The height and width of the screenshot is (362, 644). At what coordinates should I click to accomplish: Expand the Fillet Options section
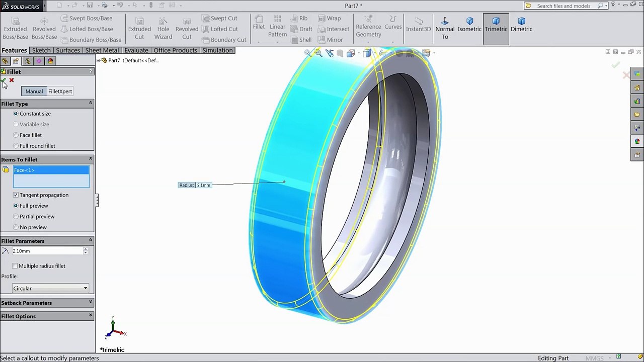tap(91, 316)
